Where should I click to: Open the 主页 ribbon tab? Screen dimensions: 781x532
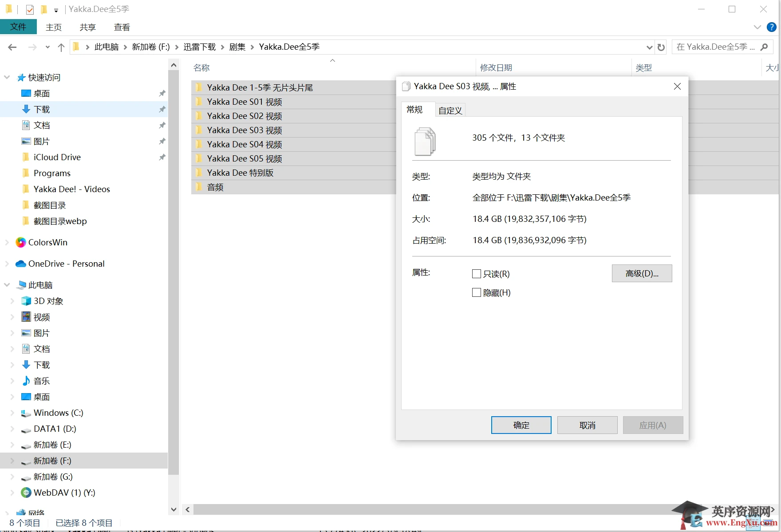coord(54,27)
